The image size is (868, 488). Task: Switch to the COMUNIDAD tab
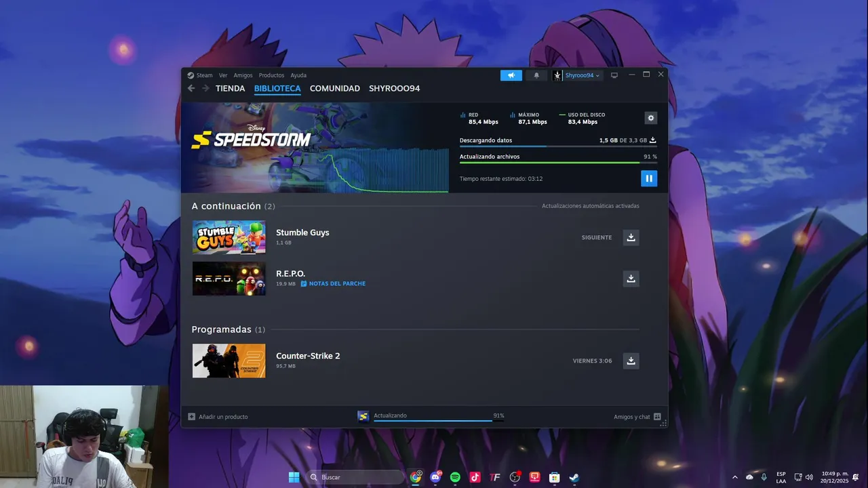point(335,89)
